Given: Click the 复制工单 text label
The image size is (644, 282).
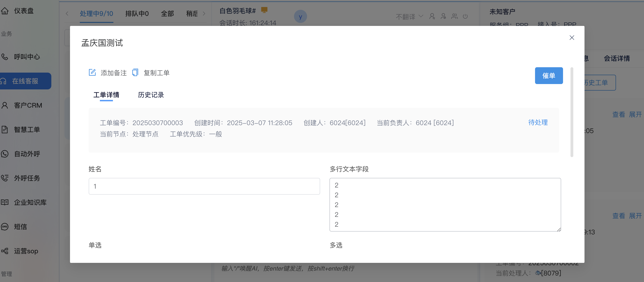Looking at the screenshot, I should (157, 73).
